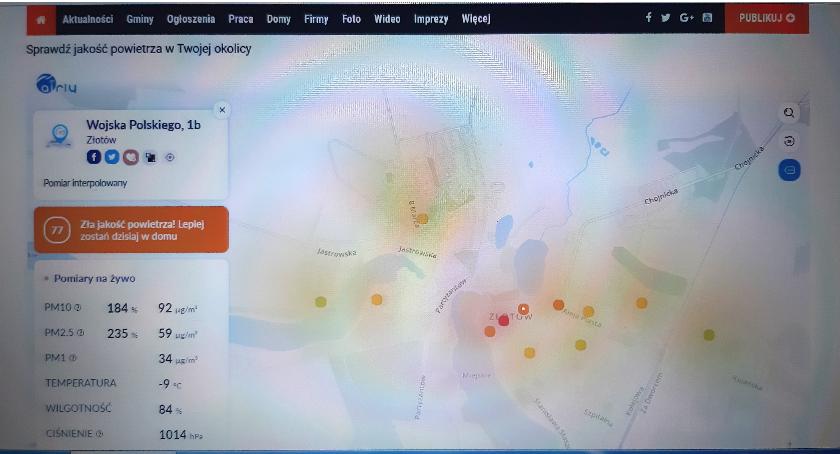The width and height of the screenshot is (840, 454).
Task: Open the Aktualności menu item
Action: 87,19
